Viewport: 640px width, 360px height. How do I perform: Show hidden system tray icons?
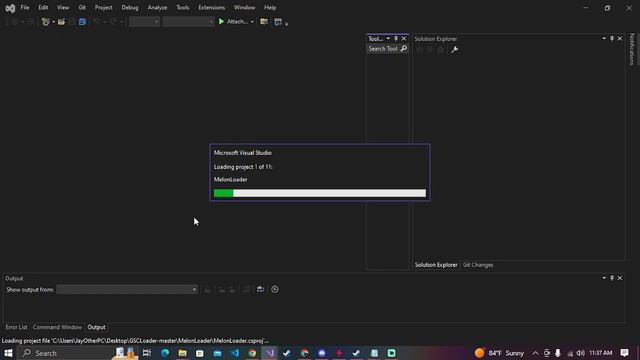[535, 353]
